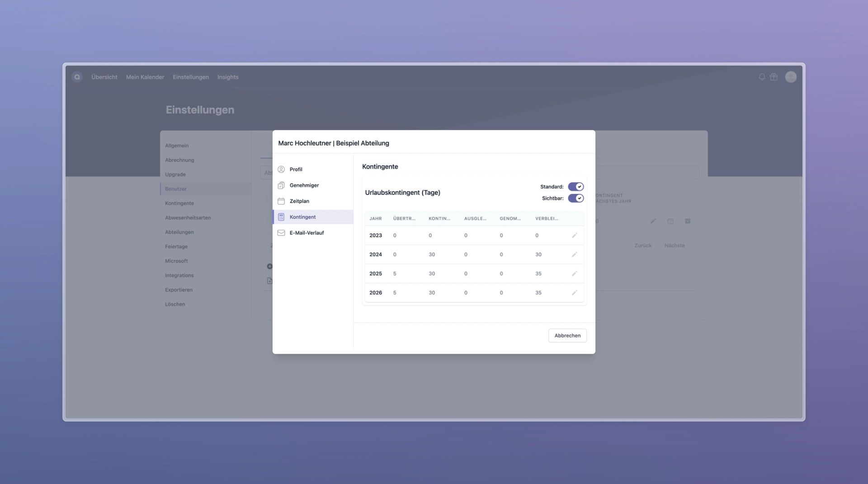Switch to the Zeitplan tab

pyautogui.click(x=313, y=201)
